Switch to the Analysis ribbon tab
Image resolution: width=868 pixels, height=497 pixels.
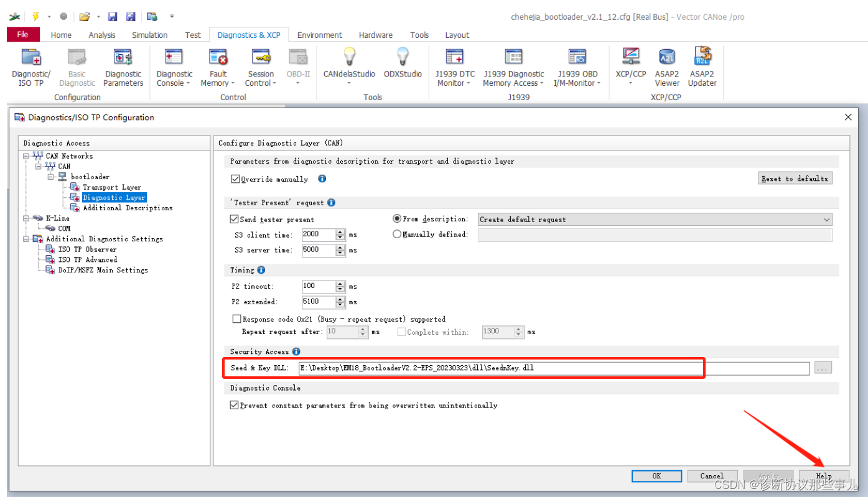coord(102,35)
